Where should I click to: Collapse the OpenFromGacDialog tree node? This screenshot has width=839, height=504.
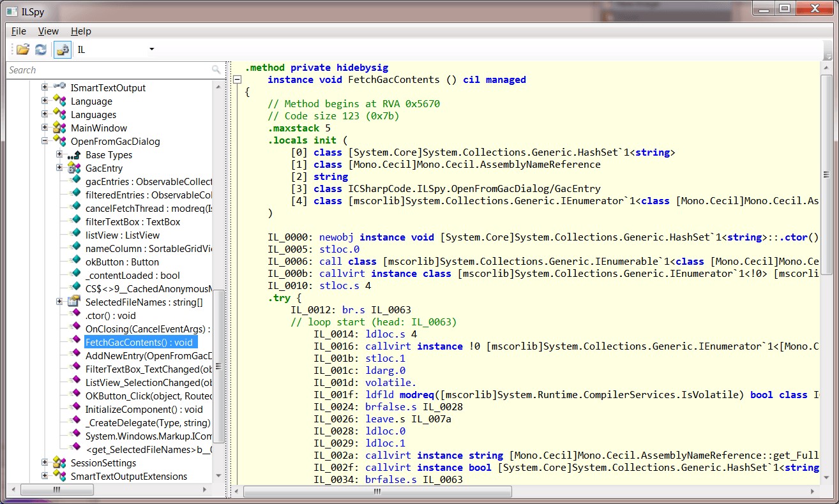pos(45,142)
